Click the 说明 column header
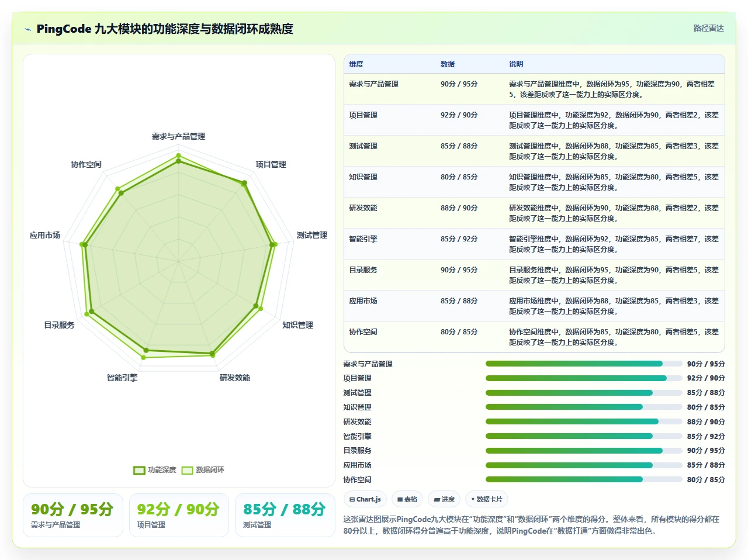The width and height of the screenshot is (748, 560). click(516, 64)
